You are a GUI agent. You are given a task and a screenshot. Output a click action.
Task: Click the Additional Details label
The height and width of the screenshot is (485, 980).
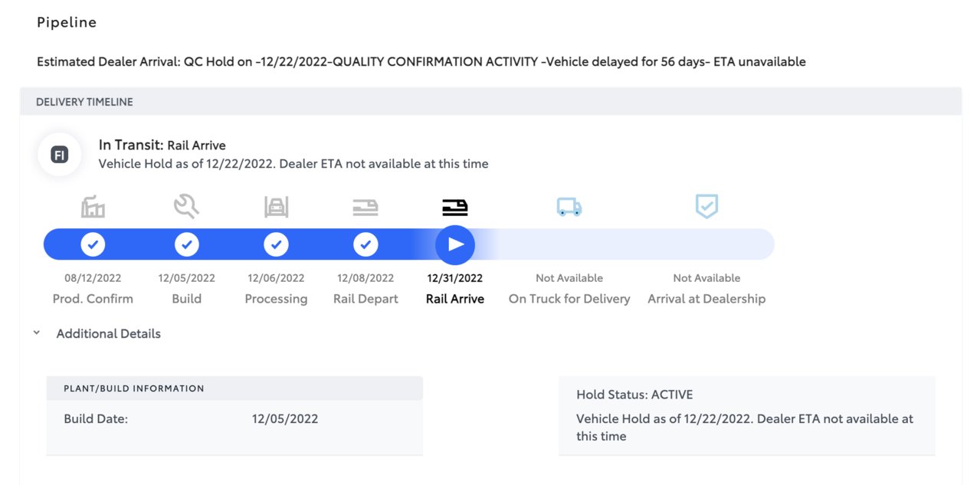point(109,333)
